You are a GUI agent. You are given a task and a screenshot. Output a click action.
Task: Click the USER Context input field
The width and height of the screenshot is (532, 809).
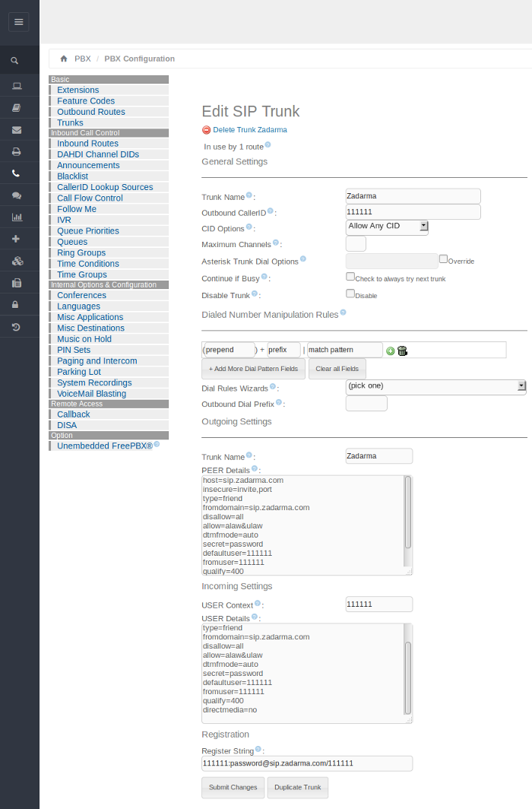(379, 604)
